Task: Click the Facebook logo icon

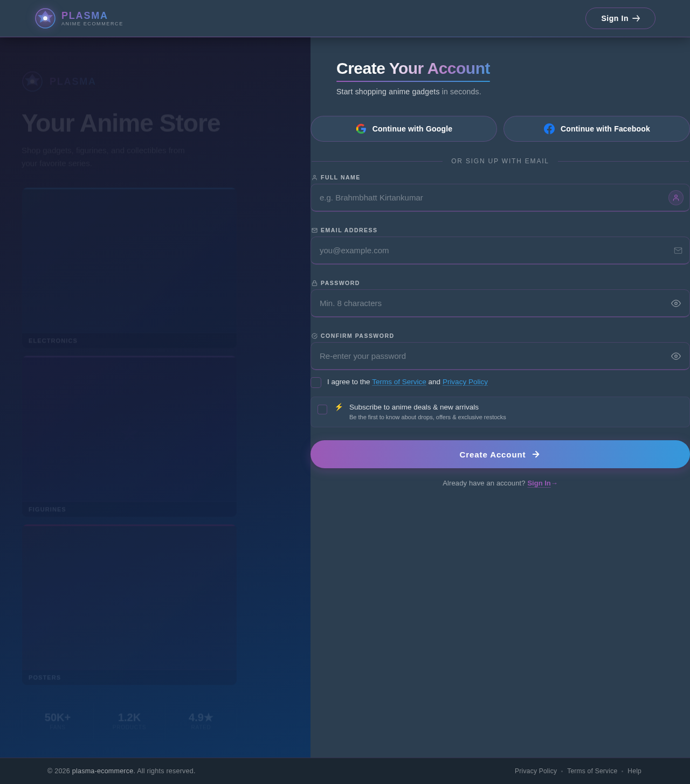Action: tap(549, 129)
